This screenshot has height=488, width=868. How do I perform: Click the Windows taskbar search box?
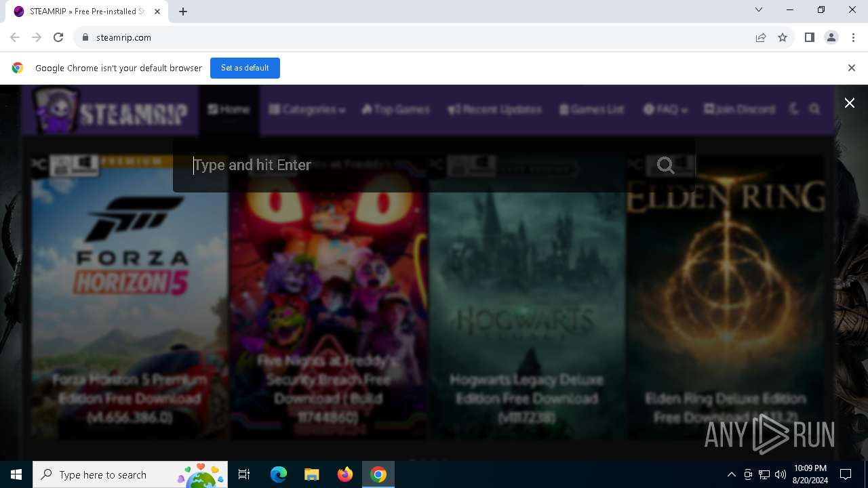pyautogui.click(x=131, y=474)
